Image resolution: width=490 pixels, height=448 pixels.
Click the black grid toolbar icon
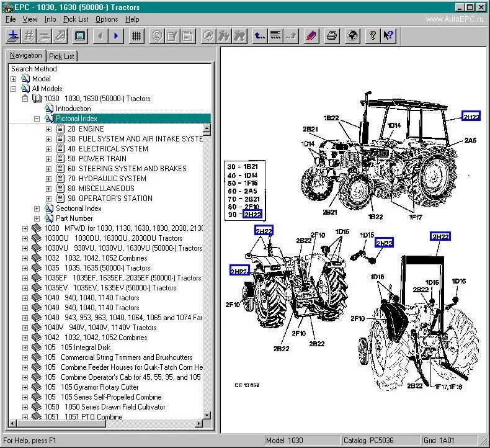[x=136, y=35]
